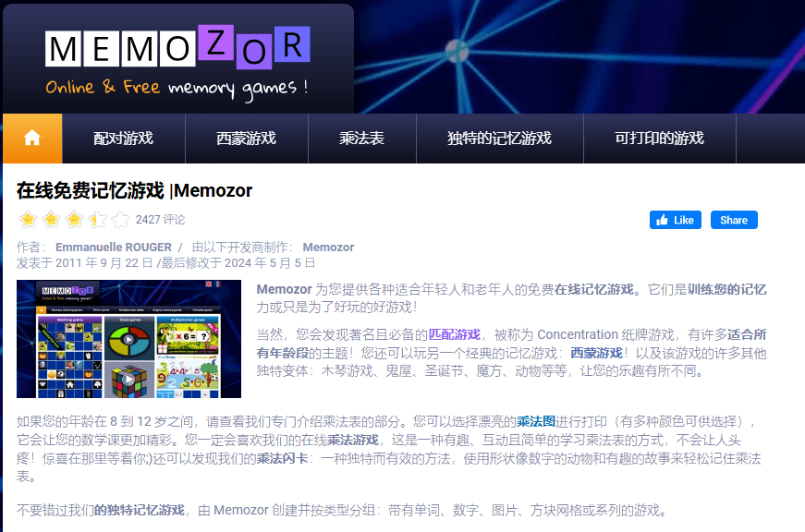Viewport: 805px width, 532px height.
Task: Follow the purple 匹配游戏 link
Action: (x=454, y=334)
